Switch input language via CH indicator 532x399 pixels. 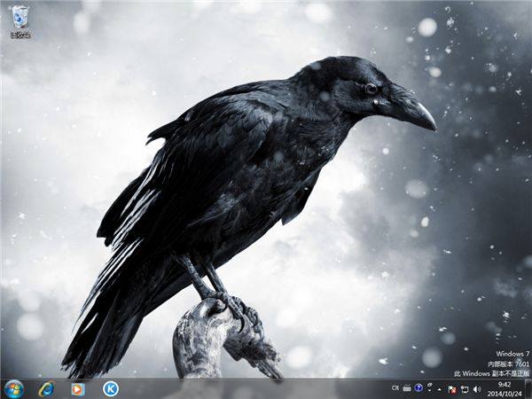pos(395,388)
